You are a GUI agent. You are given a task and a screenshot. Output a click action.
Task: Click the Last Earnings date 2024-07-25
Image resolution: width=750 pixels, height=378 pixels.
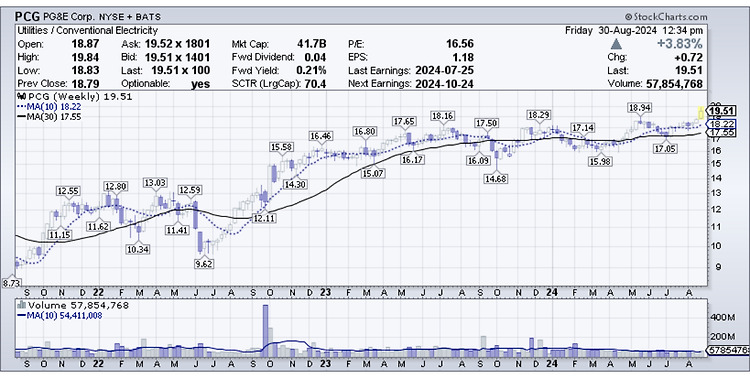445,71
